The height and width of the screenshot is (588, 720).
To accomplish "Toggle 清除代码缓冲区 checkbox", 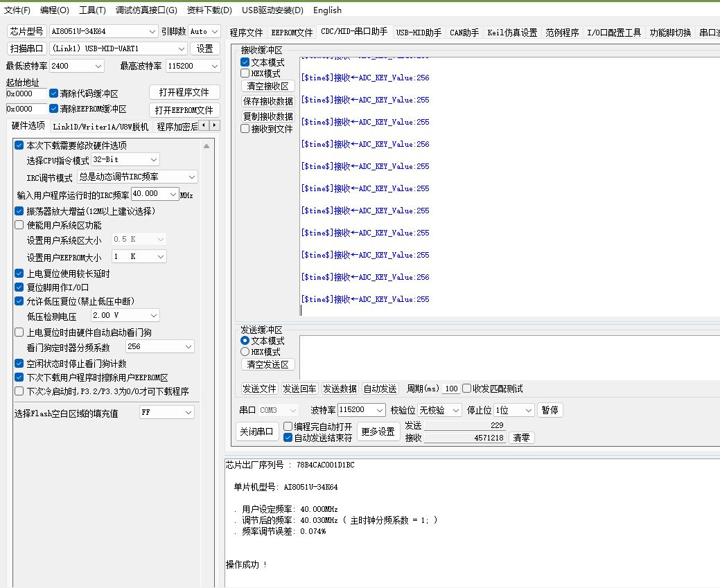I will tap(53, 93).
